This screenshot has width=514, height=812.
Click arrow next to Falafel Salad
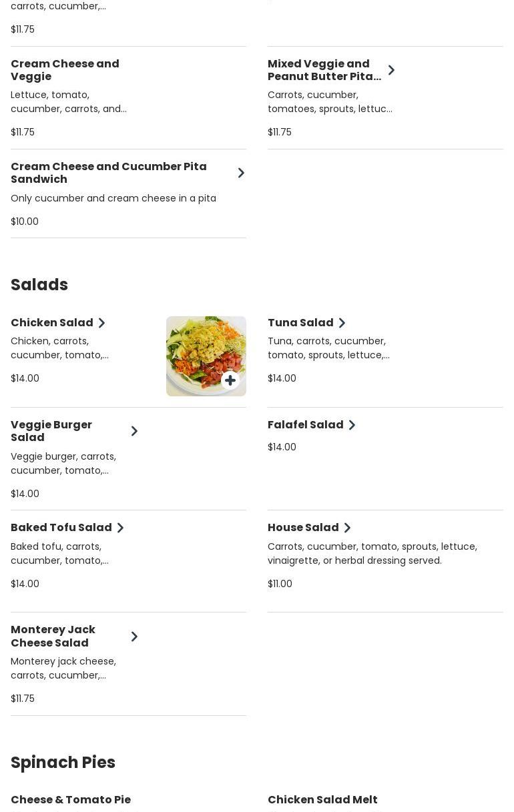pyautogui.click(x=352, y=425)
